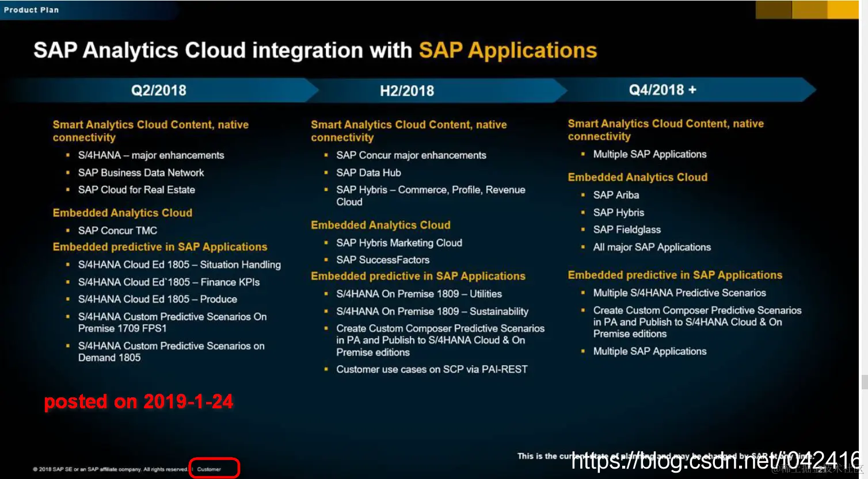Select 'Create Custom Composer Predictive Scenarios' under Q4/2018 +
The image size is (868, 479).
[697, 322]
